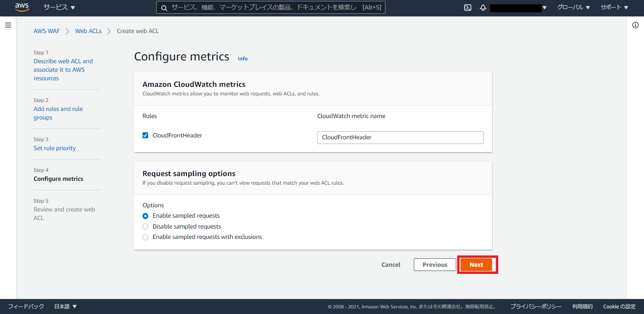Select Enable sampled requests option
This screenshot has width=644, height=314.
tap(145, 216)
